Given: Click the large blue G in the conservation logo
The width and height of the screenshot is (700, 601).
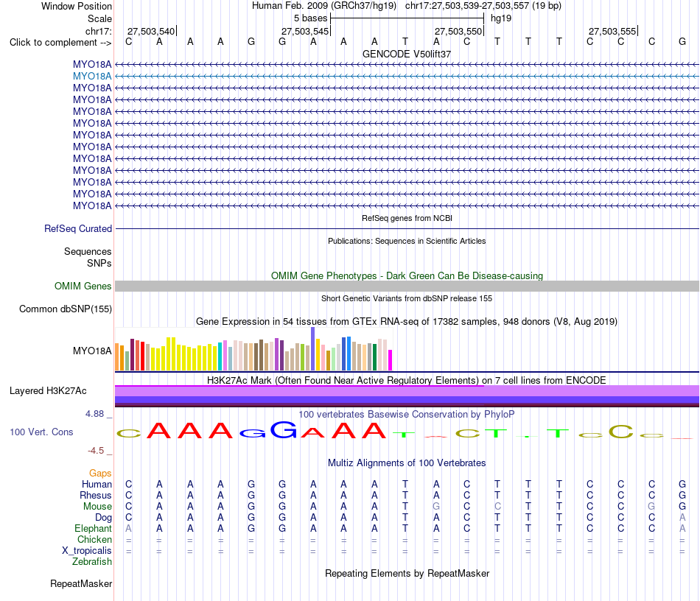Looking at the screenshot, I should 284,429.
